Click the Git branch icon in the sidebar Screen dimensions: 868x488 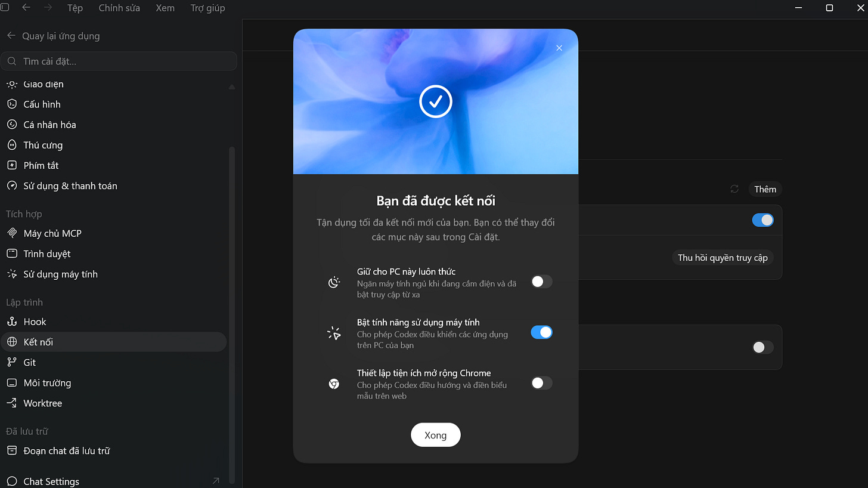12,362
